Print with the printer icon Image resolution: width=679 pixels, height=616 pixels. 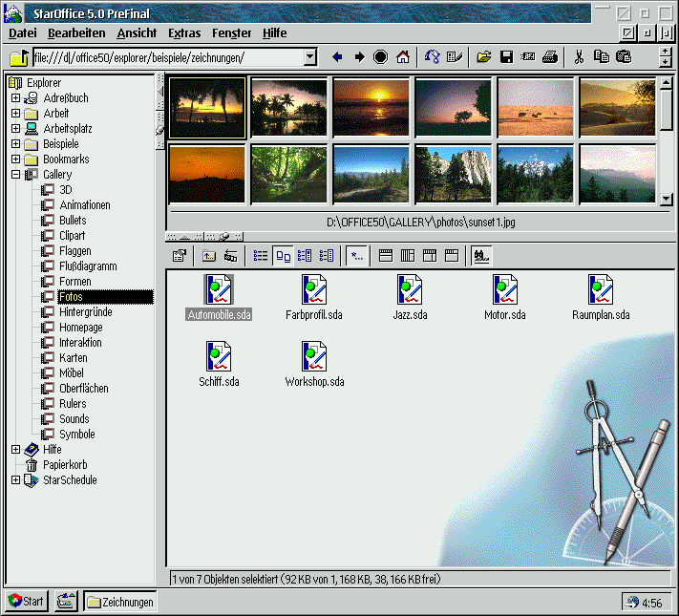coord(550,56)
